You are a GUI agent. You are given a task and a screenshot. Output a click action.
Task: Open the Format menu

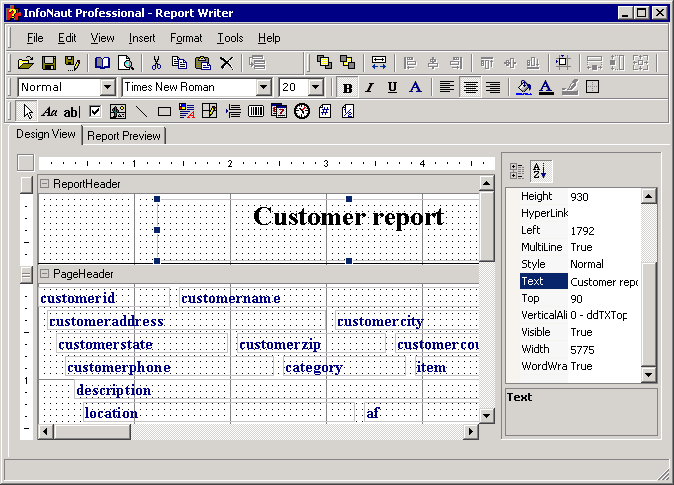[186, 38]
